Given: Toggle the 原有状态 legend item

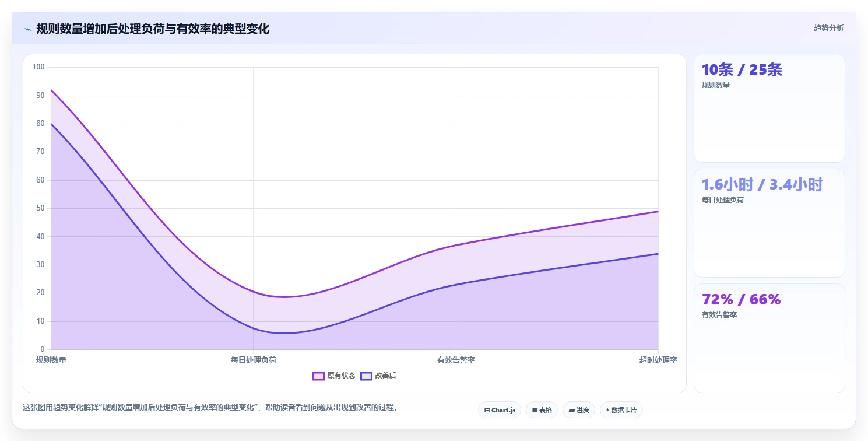Looking at the screenshot, I should [x=333, y=376].
